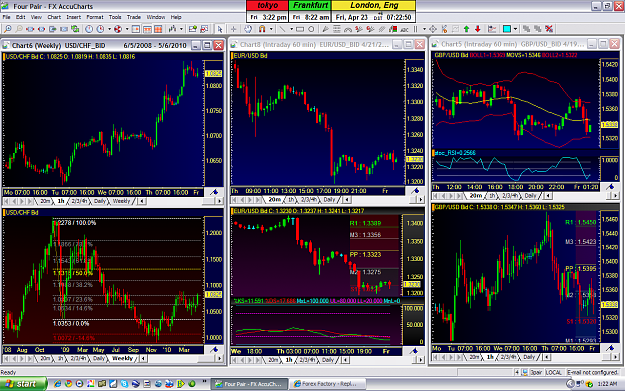The width and height of the screenshot is (625, 391).
Task: Click the zoom out magnifier icon
Action: click(x=19, y=29)
